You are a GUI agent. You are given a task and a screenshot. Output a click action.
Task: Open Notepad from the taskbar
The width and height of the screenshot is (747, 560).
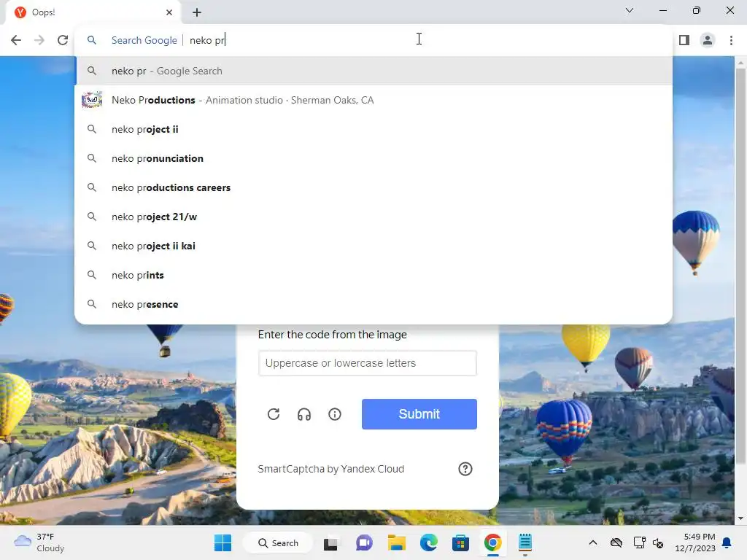(x=525, y=542)
